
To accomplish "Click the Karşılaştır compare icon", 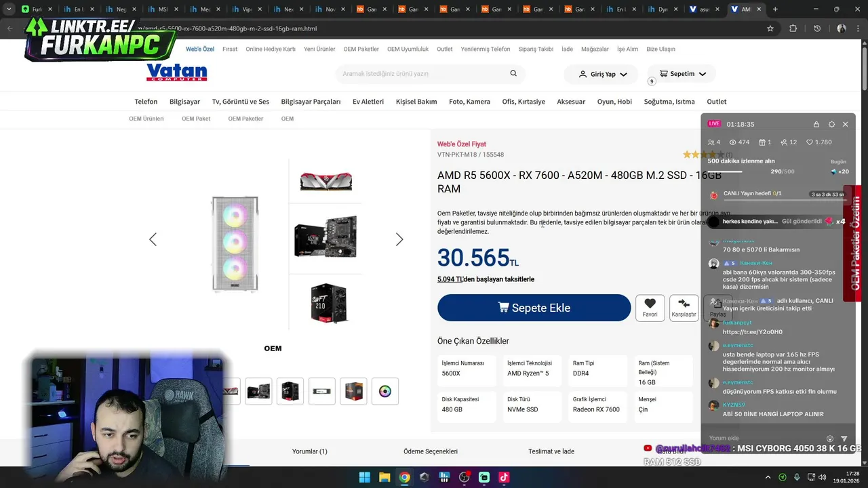I will tap(684, 304).
